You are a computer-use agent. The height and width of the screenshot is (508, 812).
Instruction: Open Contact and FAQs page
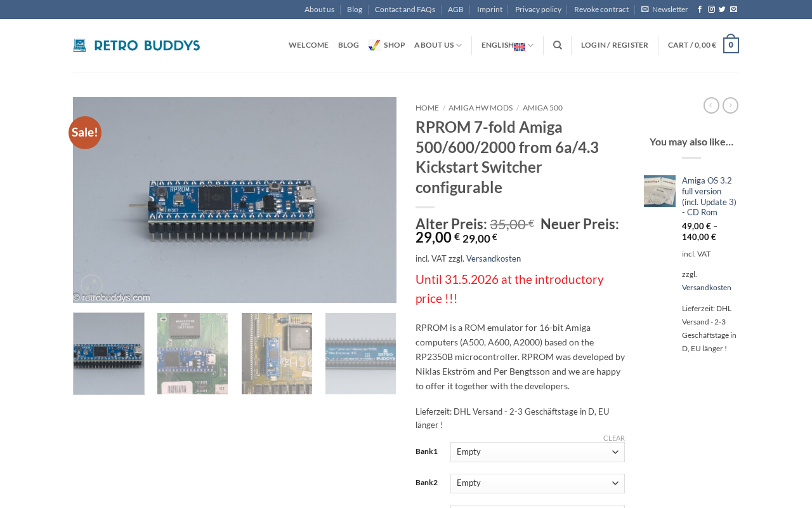click(405, 10)
